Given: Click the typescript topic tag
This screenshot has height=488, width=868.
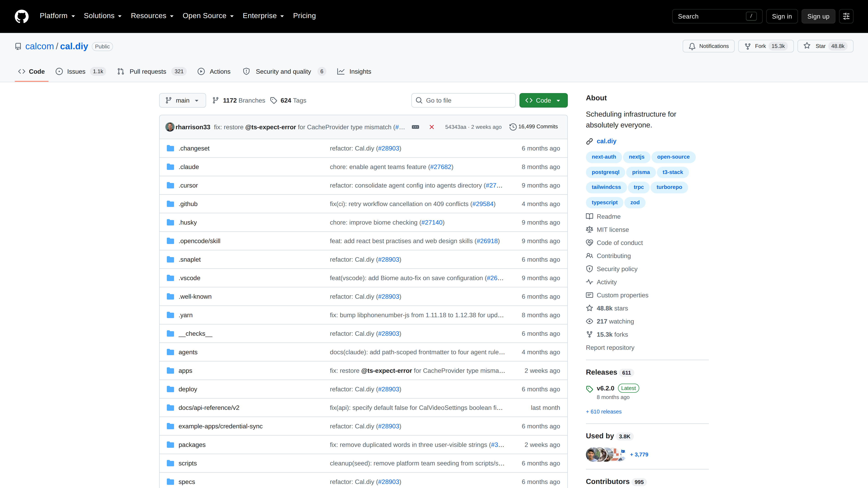Looking at the screenshot, I should (604, 202).
